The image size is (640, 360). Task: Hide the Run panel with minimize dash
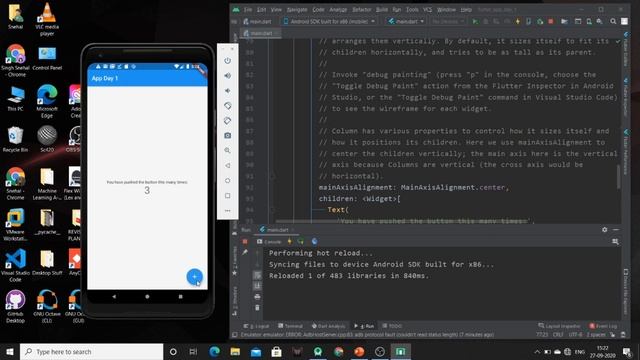[x=616, y=230]
